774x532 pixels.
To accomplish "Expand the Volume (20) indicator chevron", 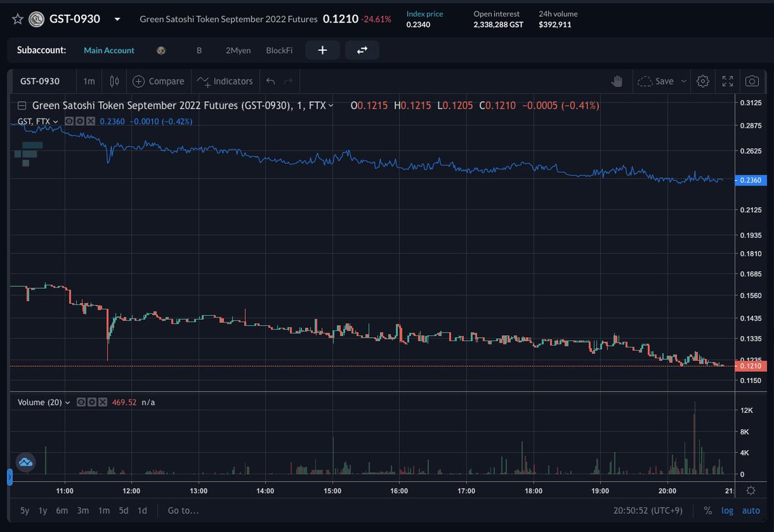I will [68, 402].
